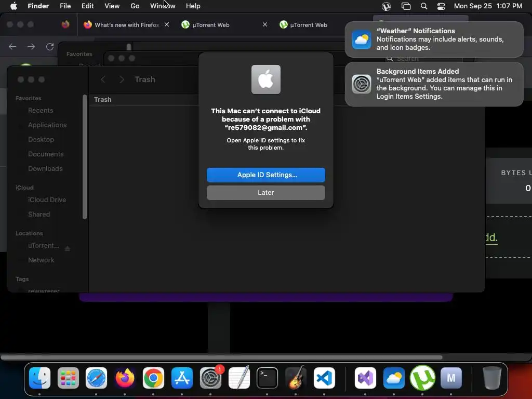
Task: Go forward in the Trash Finder window
Action: tap(122, 79)
